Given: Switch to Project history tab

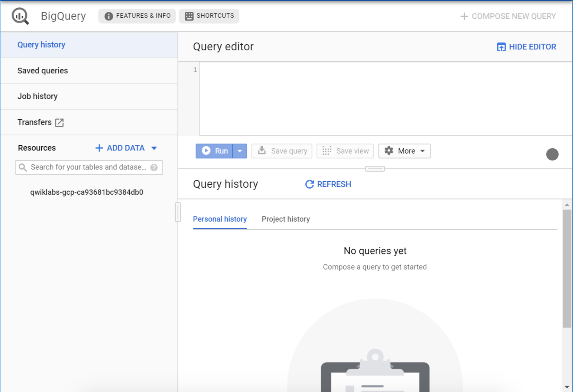Looking at the screenshot, I should click(x=286, y=219).
